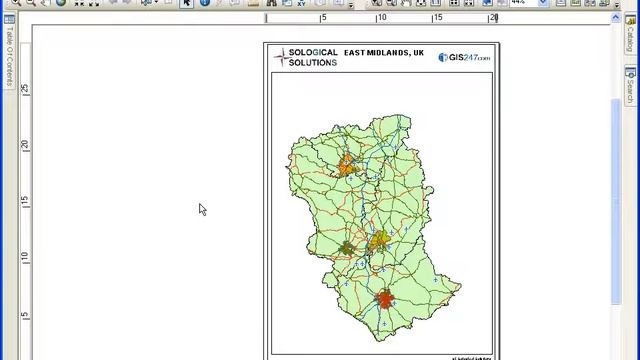
Task: Select the Zoom Out magnifier tool
Action: [x=31, y=2]
